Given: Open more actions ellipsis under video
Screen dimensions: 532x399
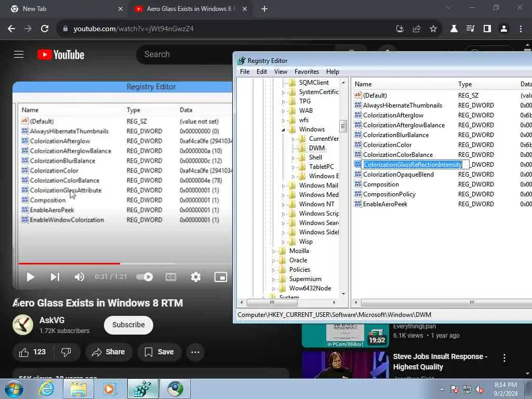Looking at the screenshot, I should click(x=195, y=352).
